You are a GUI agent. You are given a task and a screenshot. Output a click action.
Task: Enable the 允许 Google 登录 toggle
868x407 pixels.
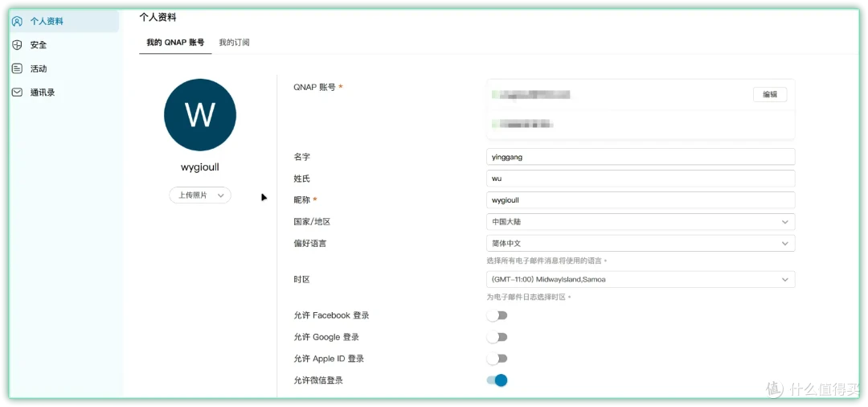pos(497,337)
